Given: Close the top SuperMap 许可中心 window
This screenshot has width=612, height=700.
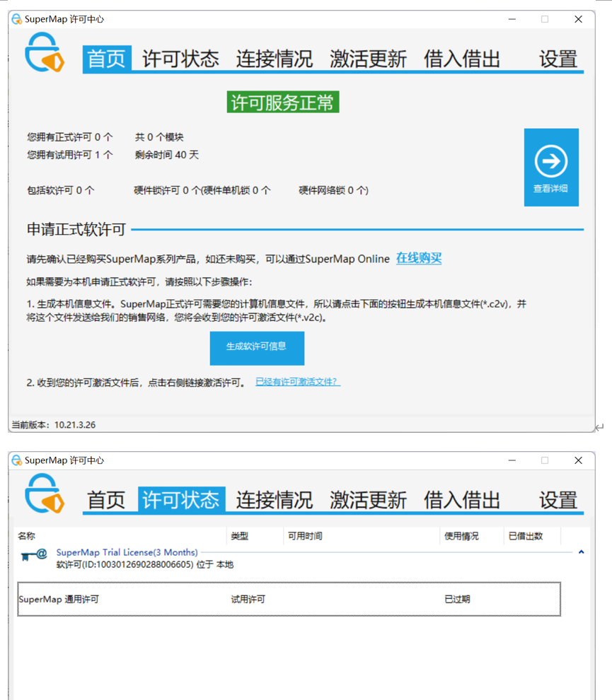Looking at the screenshot, I should click(579, 19).
